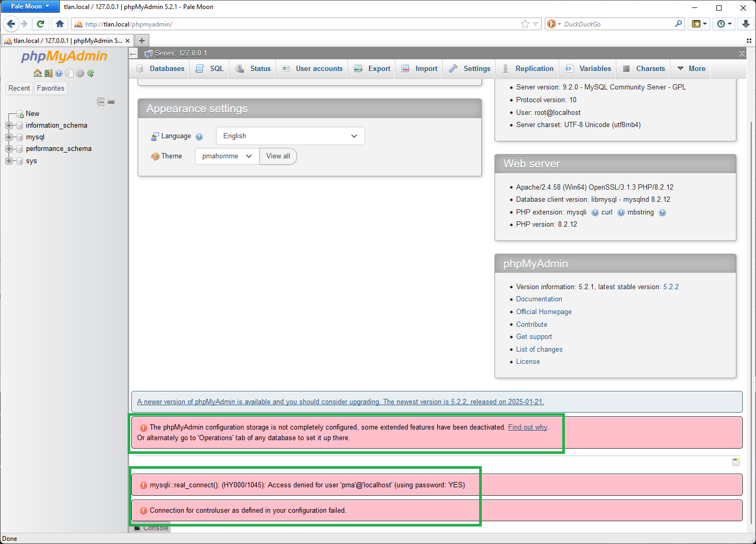Screen dimensions: 756x544
Task: Open the More tab dropdown
Action: point(691,69)
